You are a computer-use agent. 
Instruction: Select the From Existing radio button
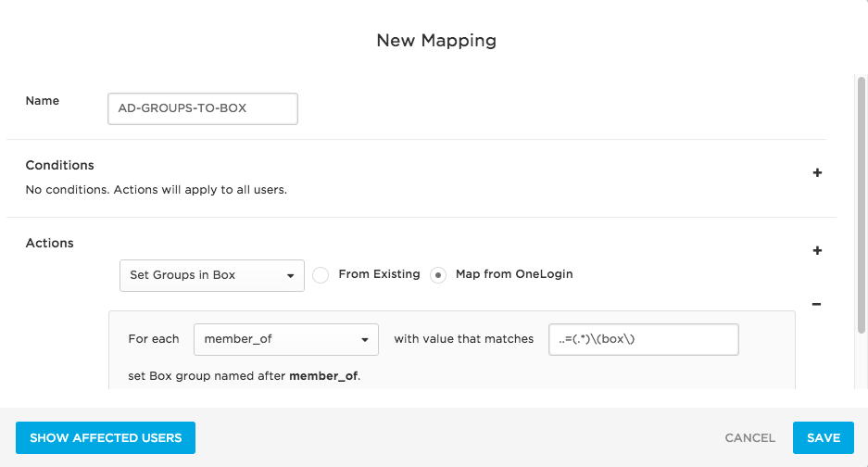coord(321,275)
